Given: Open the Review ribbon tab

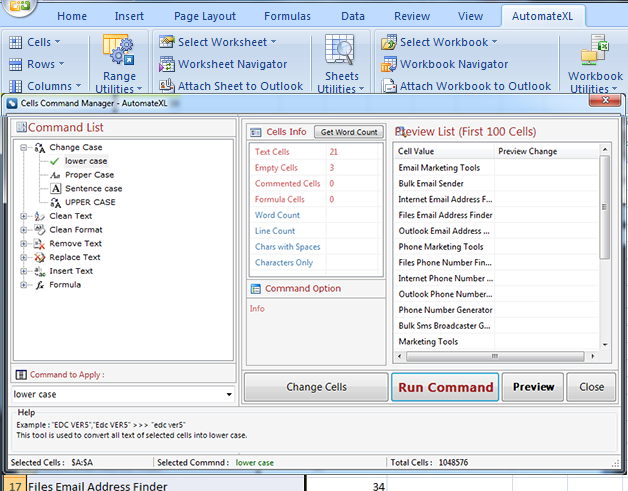Looking at the screenshot, I should [x=412, y=16].
